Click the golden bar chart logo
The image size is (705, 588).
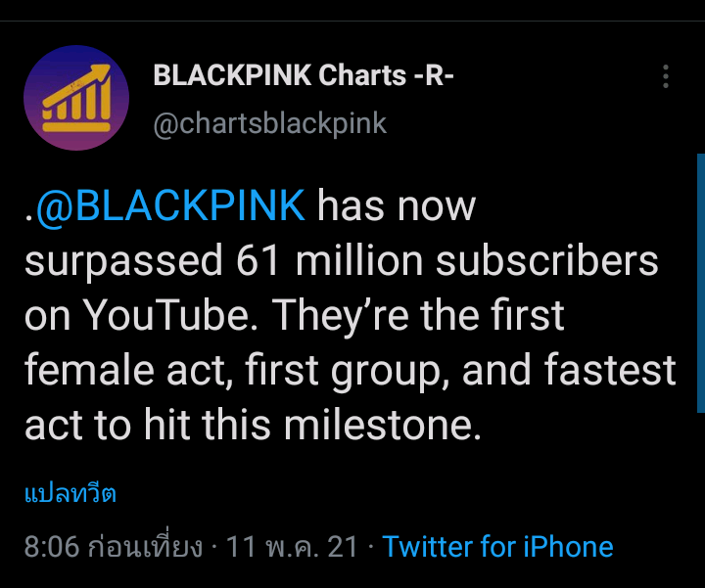coord(75,101)
